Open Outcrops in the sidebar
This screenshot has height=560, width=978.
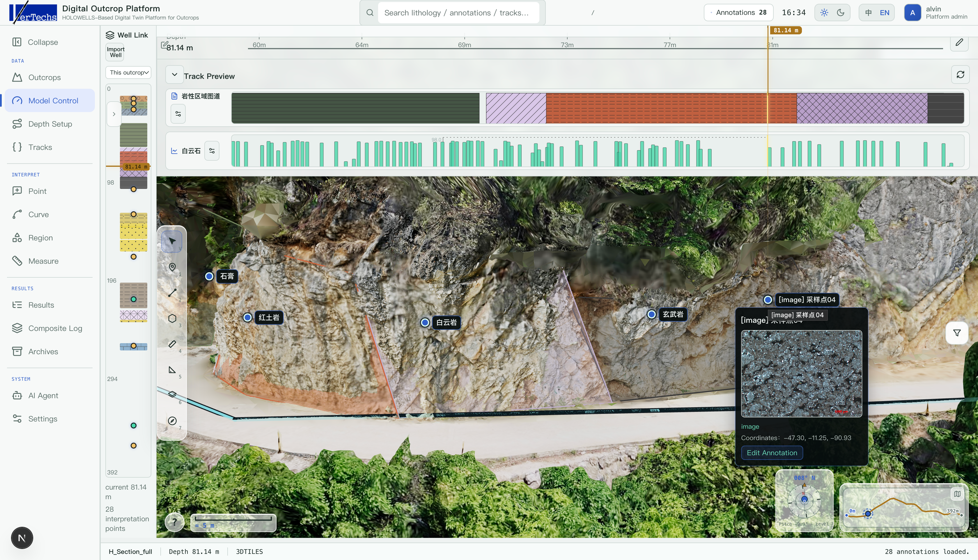(x=49, y=77)
